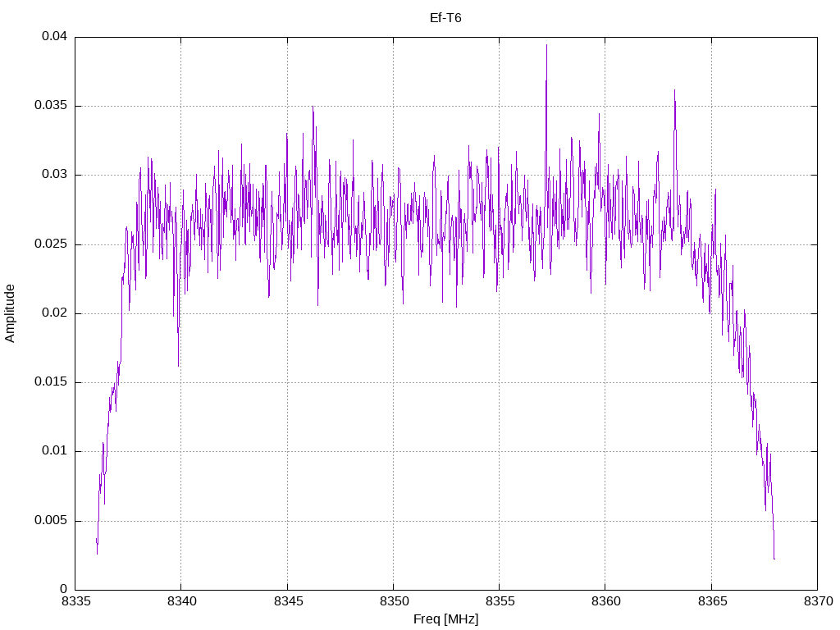Click the 8370 x-axis tick label
This screenshot has height=630, width=840.
[818, 601]
